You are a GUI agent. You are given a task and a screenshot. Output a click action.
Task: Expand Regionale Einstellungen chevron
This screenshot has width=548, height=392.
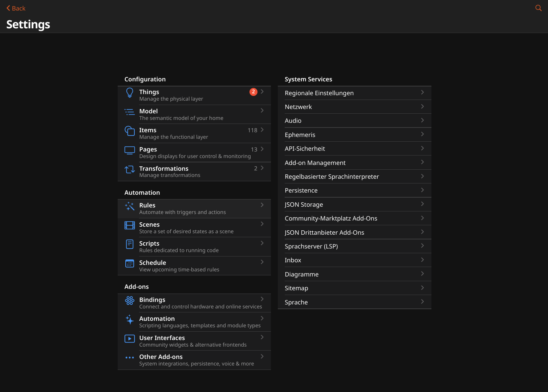422,93
